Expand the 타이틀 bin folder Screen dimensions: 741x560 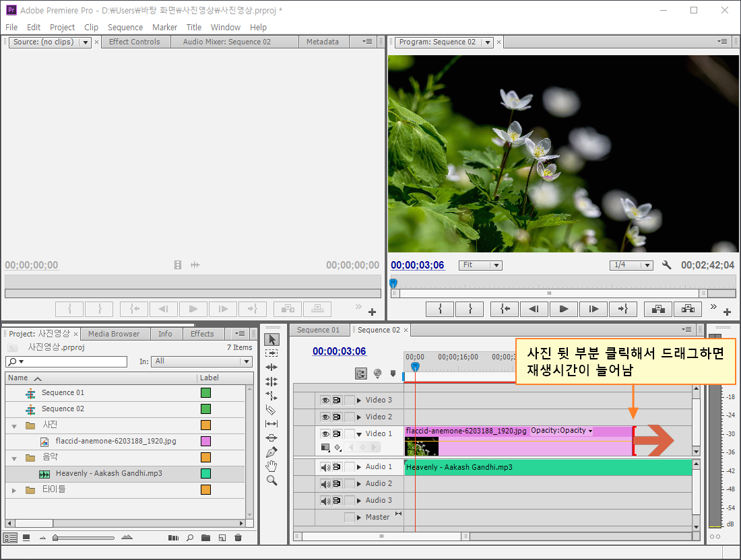14,491
